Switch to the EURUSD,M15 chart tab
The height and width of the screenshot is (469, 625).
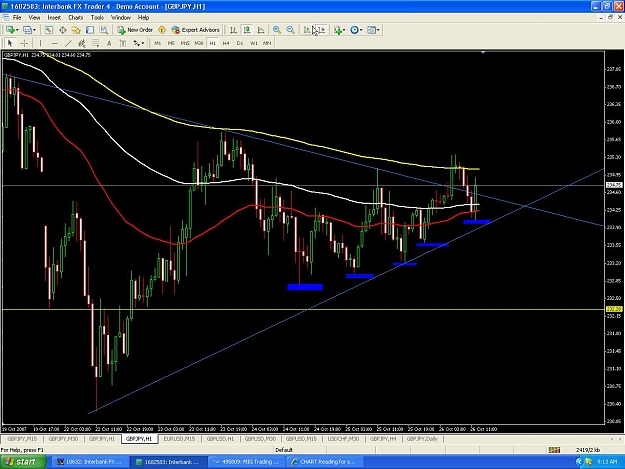[179, 439]
